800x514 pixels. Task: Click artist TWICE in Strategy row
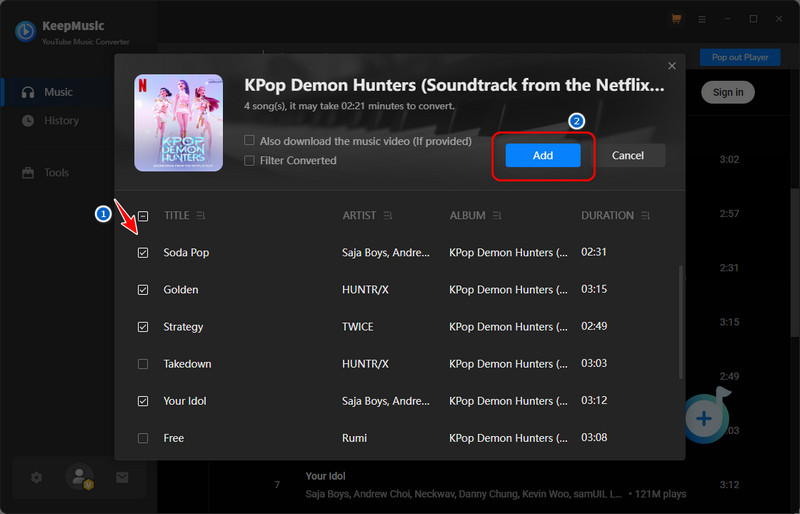click(x=358, y=327)
